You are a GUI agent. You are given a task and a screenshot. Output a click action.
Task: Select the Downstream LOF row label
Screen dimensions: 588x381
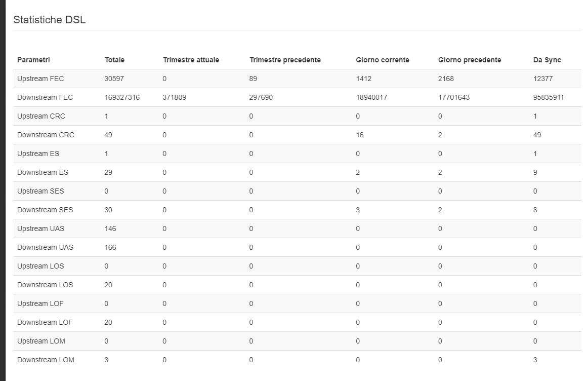pos(45,322)
